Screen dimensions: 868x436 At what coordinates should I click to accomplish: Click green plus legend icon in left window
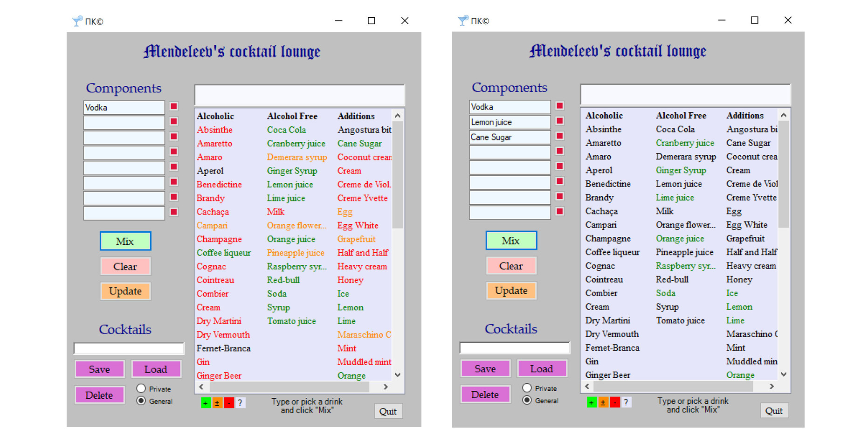coord(206,403)
